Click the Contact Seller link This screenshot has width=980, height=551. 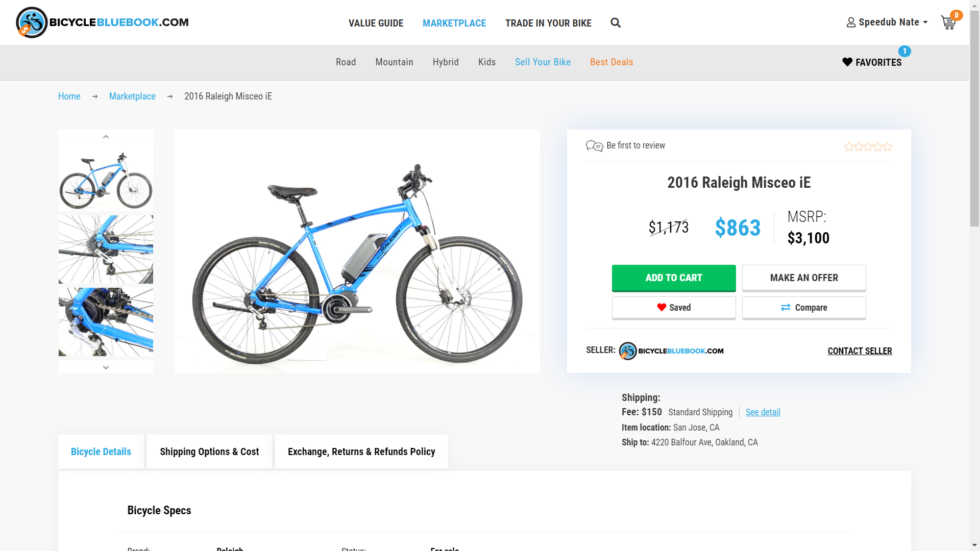(x=860, y=351)
